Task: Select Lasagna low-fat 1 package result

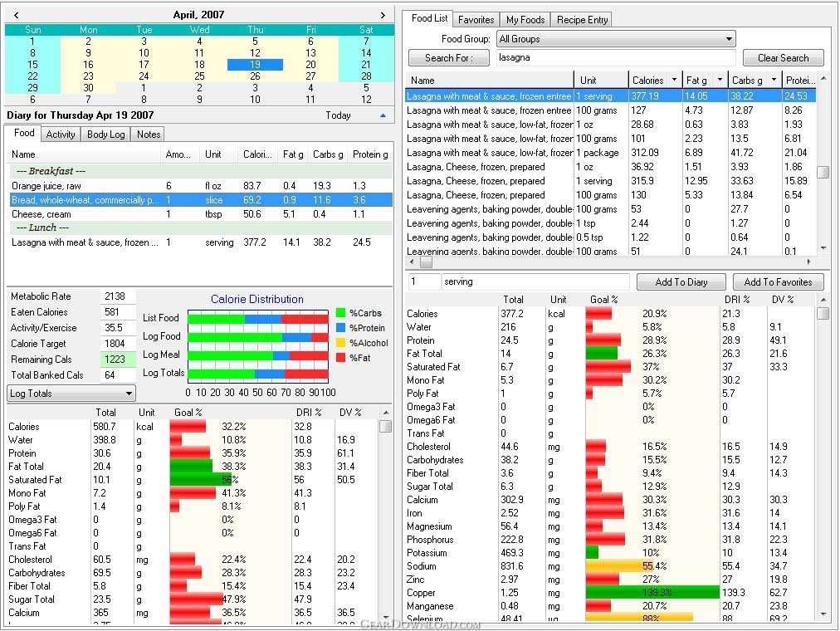Action: [611, 153]
